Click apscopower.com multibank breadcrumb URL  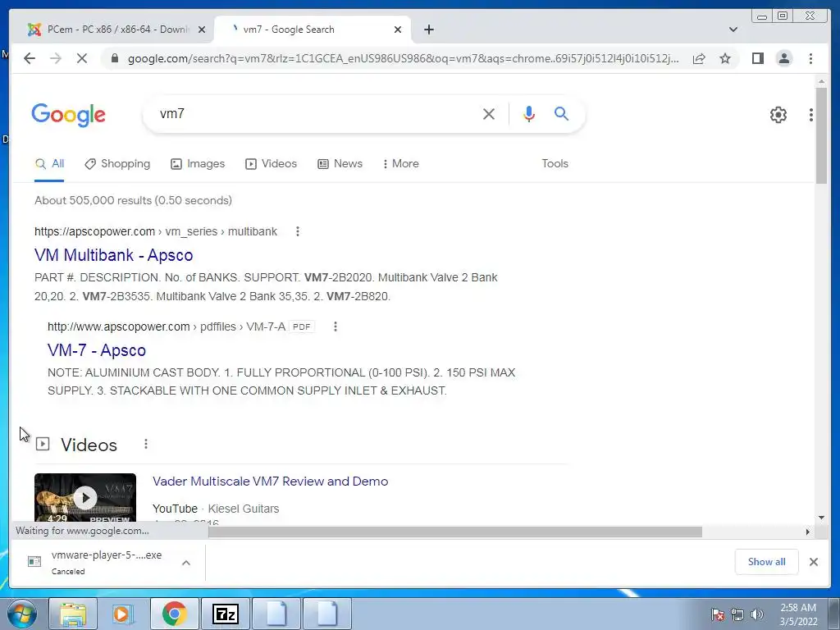tap(155, 231)
